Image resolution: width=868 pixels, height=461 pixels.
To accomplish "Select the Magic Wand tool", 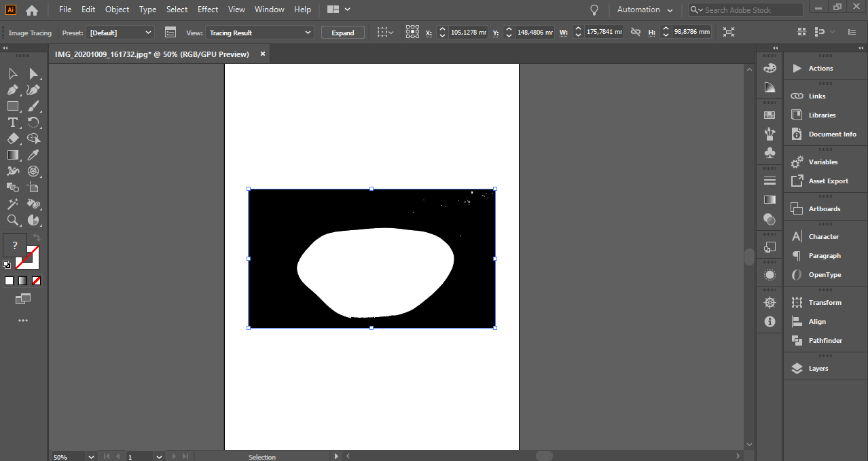I will [13, 204].
